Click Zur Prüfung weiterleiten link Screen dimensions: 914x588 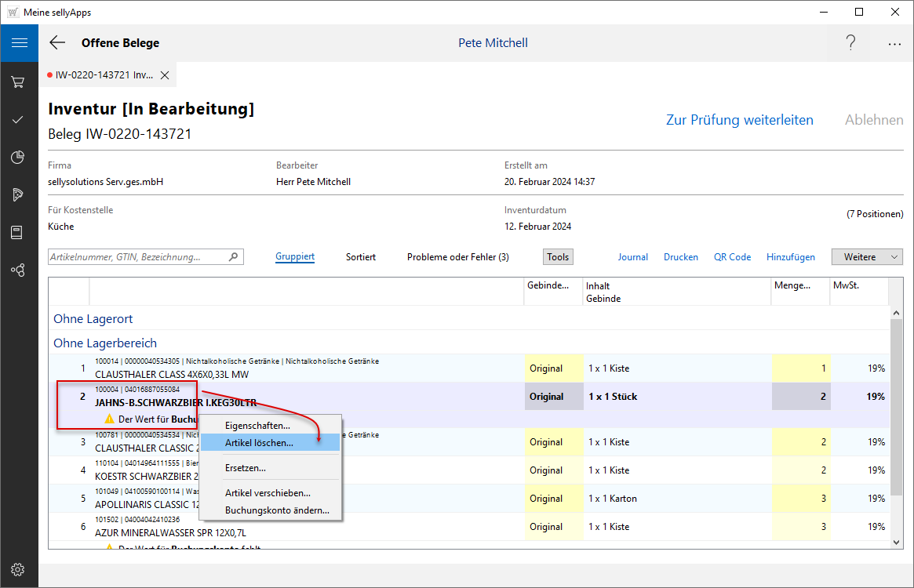tap(739, 120)
